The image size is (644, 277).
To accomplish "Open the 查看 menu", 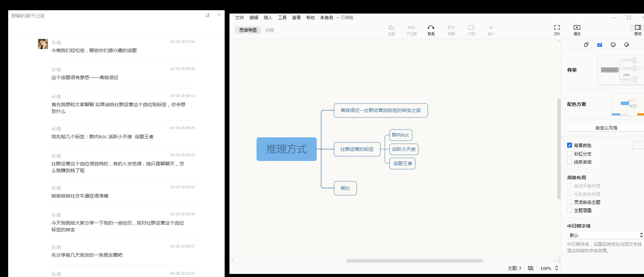I will click(296, 18).
